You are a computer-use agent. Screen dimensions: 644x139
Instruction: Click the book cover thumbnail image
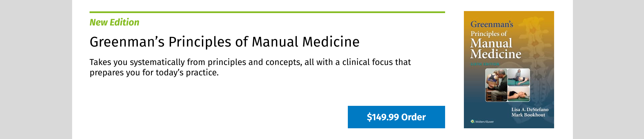[x=509, y=70]
